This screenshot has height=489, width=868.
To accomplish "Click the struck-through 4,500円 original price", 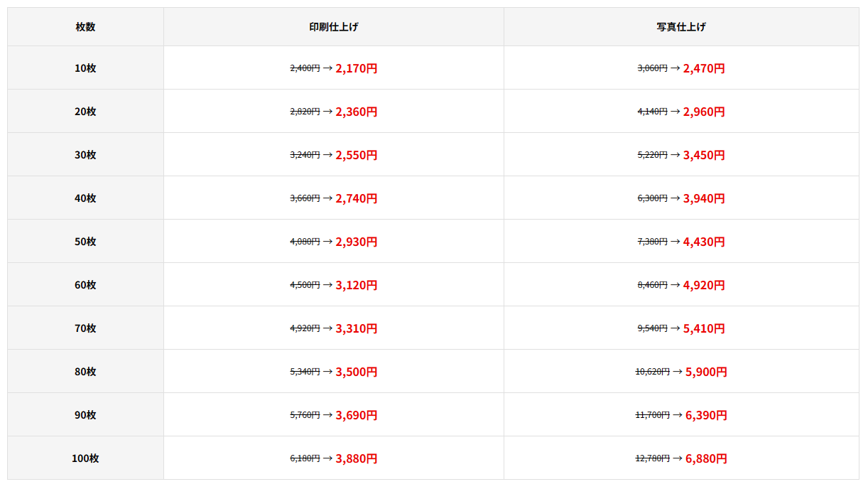I will click(x=305, y=285).
